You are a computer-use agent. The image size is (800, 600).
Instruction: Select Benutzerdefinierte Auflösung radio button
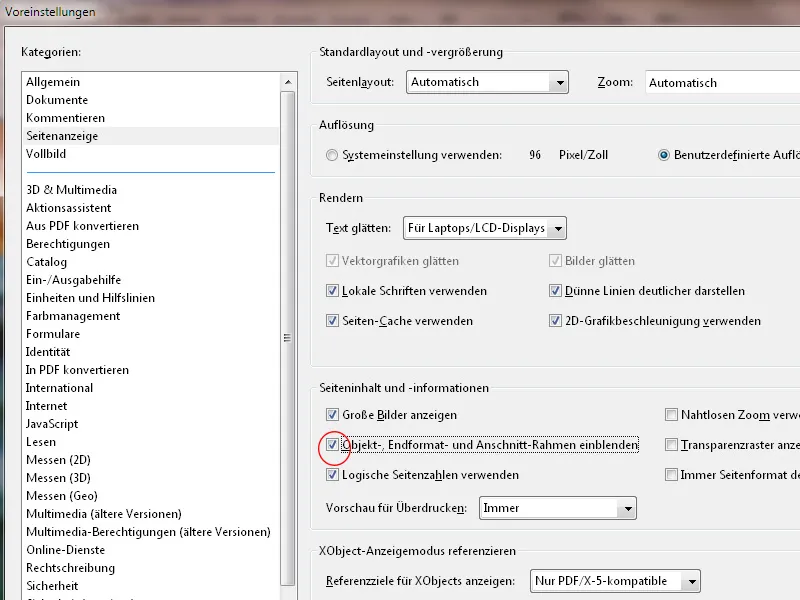[x=664, y=155]
